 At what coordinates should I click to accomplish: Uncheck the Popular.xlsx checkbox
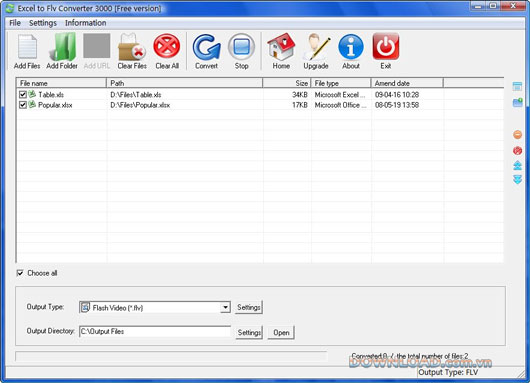pos(23,105)
